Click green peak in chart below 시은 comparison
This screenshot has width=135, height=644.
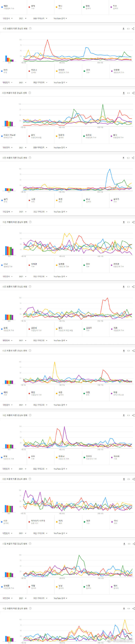tap(79, 555)
